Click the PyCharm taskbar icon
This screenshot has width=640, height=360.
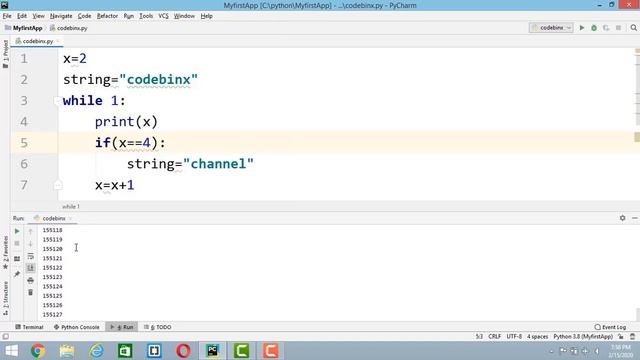point(212,351)
